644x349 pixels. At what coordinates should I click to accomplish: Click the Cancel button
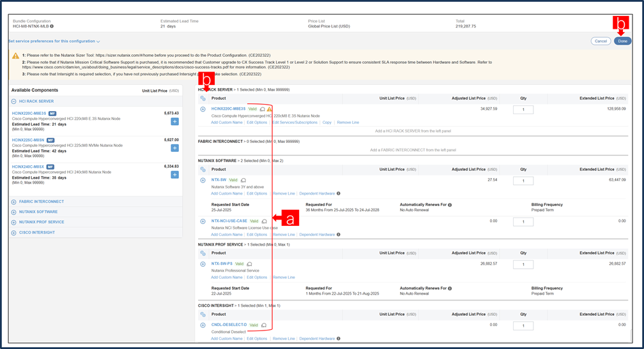[601, 41]
